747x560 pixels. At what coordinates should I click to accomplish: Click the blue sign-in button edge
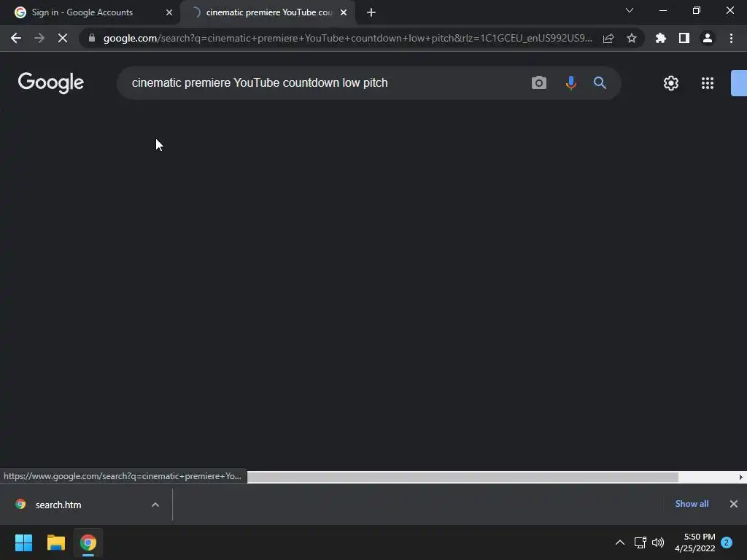(739, 83)
